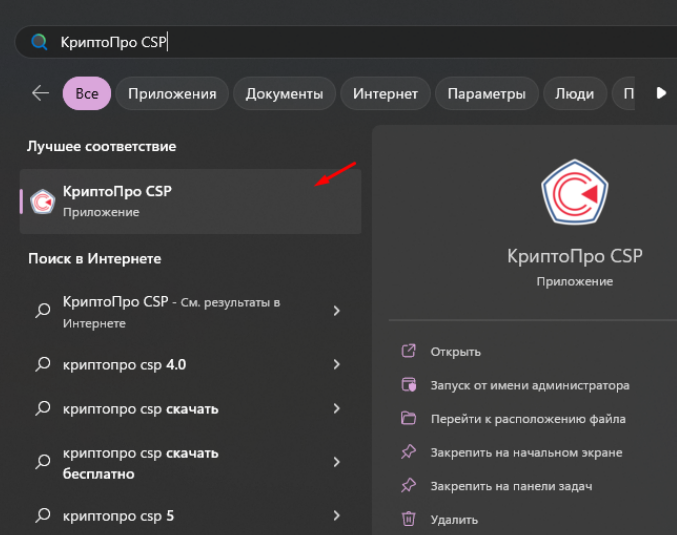Switch to the Интернет filter tab
Viewport: 678px width, 535px height.
tap(385, 93)
